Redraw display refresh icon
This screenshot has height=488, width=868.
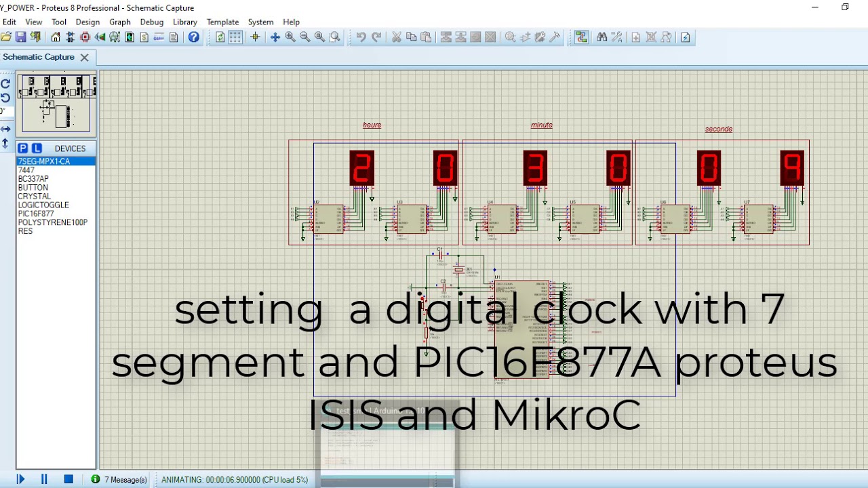click(x=220, y=37)
